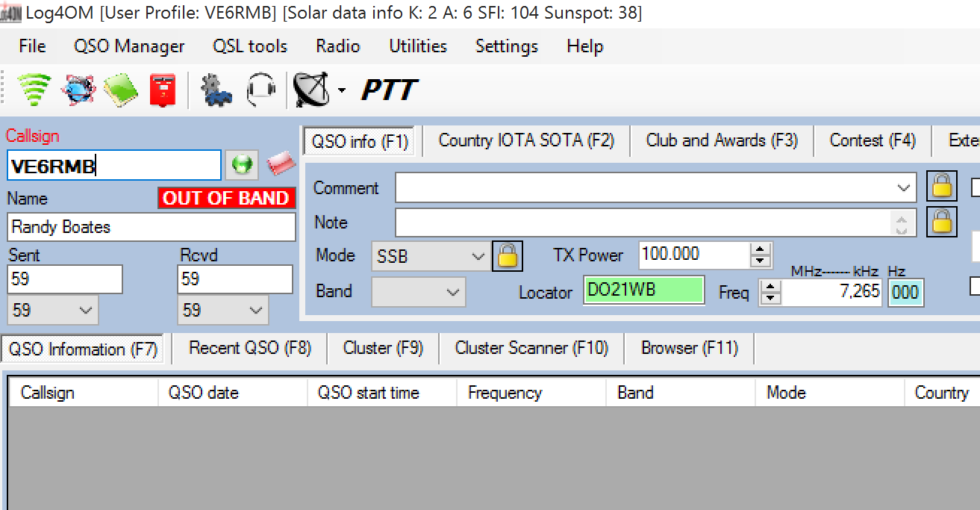The height and width of the screenshot is (510, 980).
Task: Click the Callsign column header
Action: (84, 393)
